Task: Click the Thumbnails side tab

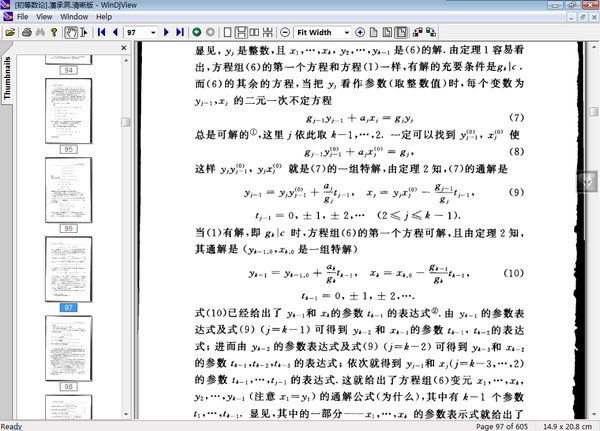Action: coord(7,78)
